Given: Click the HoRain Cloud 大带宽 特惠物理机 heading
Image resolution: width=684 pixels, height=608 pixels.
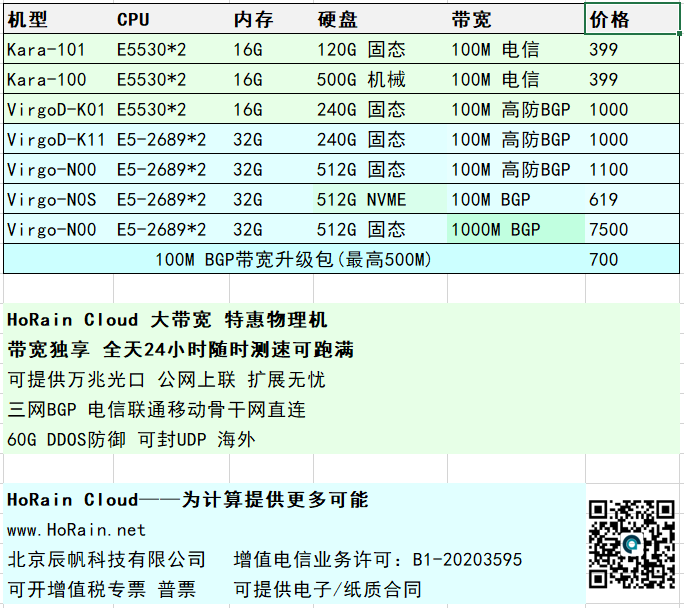Looking at the screenshot, I should [167, 320].
